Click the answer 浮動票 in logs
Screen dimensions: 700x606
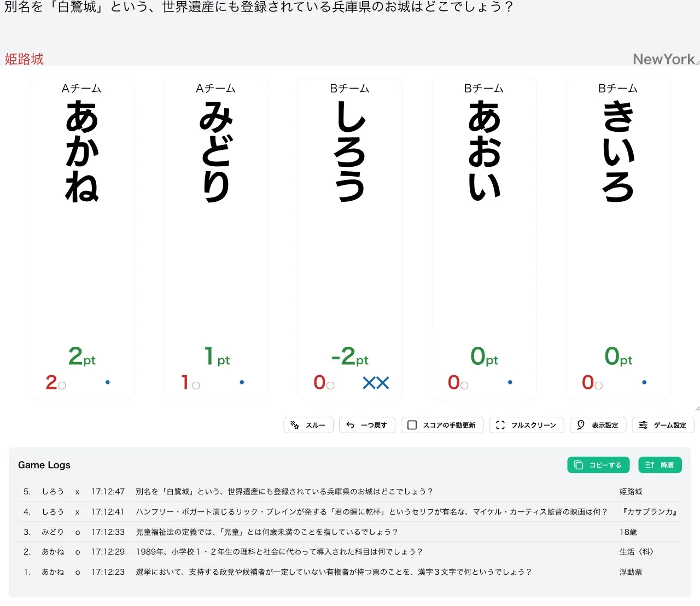(631, 572)
